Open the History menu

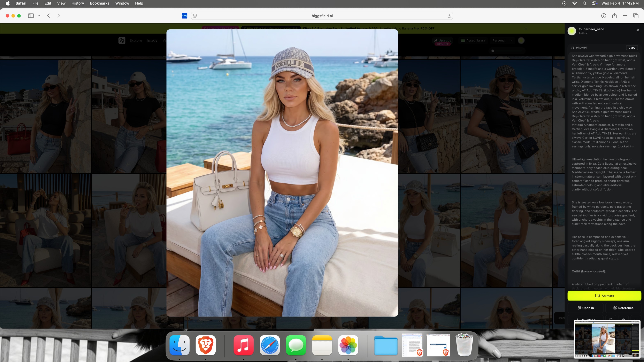(x=77, y=3)
